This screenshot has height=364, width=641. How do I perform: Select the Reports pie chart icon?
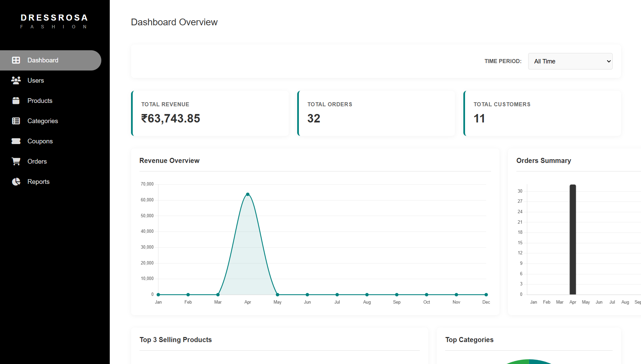[16, 181]
